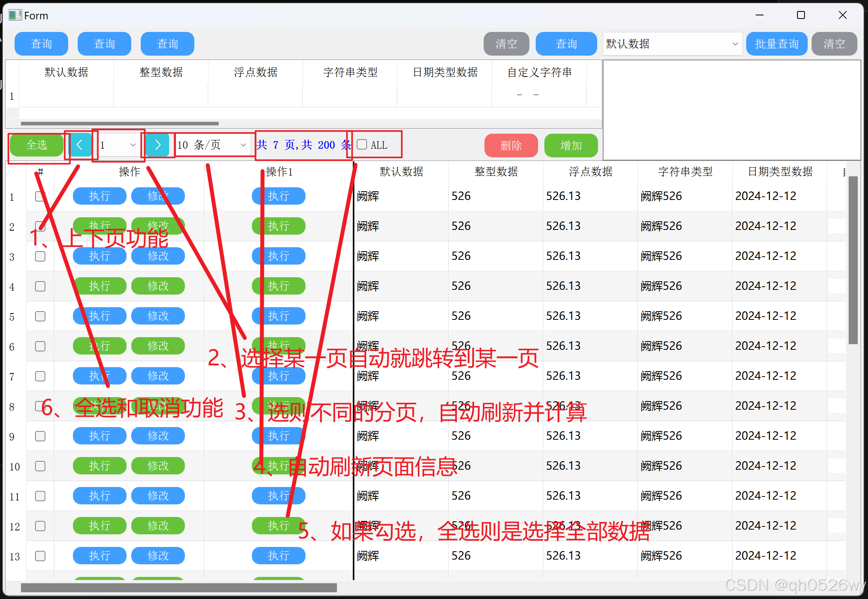Screen dimensions: 868x599
Task: Click the horizontal scrollbar at table bottom
Action: [179, 588]
